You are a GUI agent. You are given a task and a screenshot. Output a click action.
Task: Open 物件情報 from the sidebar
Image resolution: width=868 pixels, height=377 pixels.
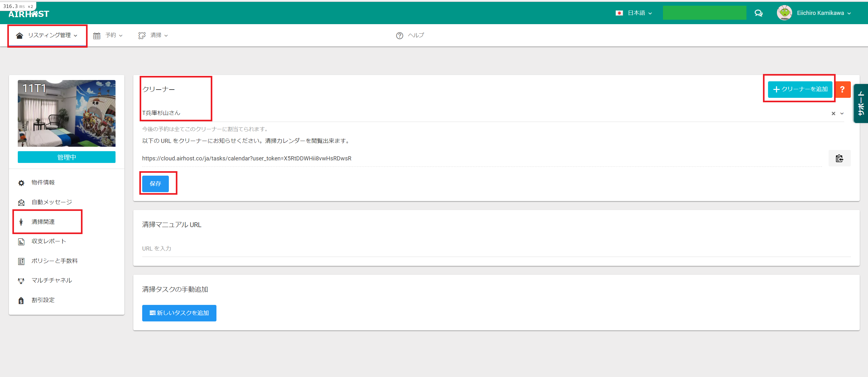43,182
